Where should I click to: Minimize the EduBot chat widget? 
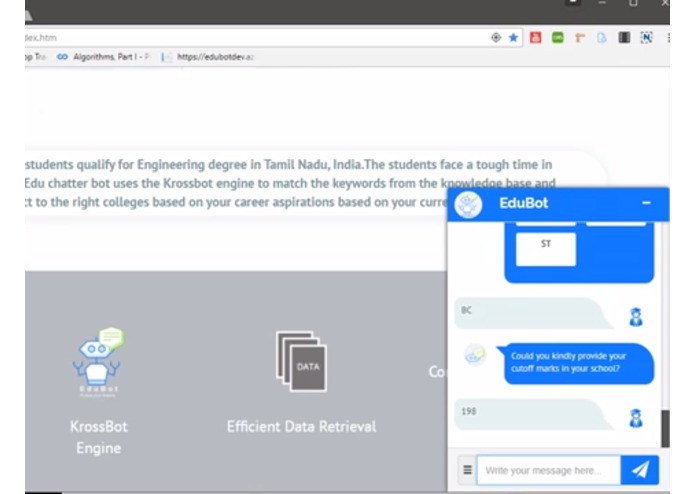(x=646, y=203)
